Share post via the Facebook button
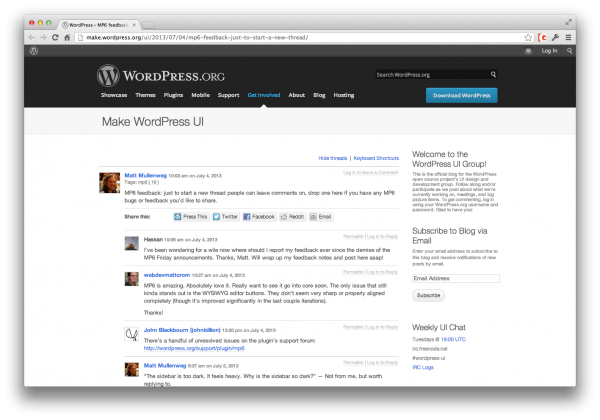 click(x=259, y=217)
